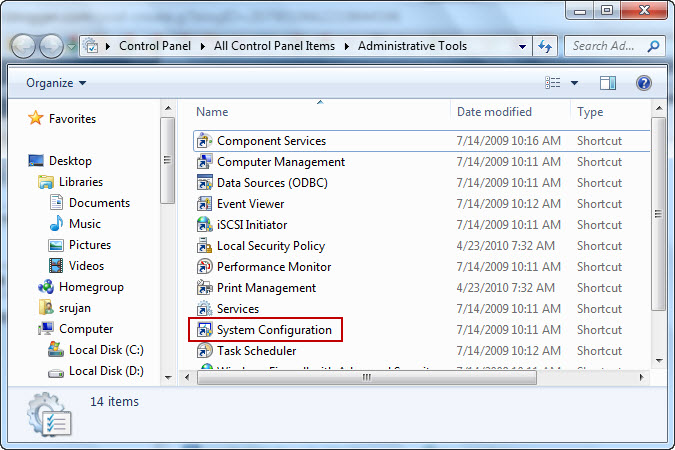The image size is (675, 450).
Task: Select the Homegroup icon
Action: pyautogui.click(x=46, y=287)
